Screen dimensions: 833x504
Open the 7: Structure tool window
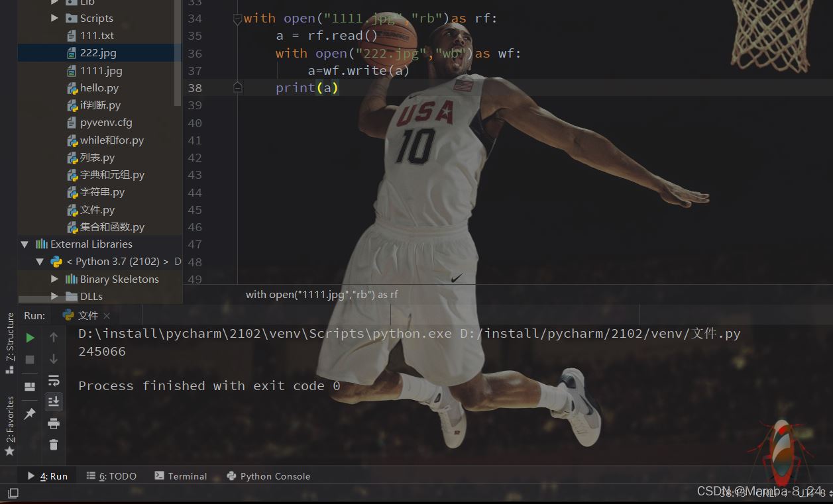[9, 343]
